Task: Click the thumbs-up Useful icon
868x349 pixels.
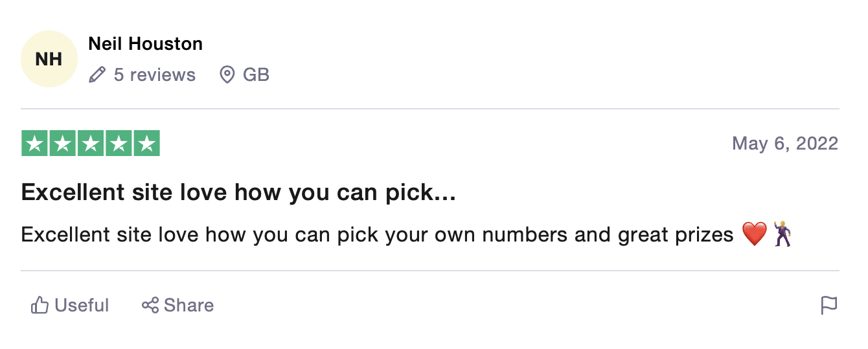Action: pos(40,306)
